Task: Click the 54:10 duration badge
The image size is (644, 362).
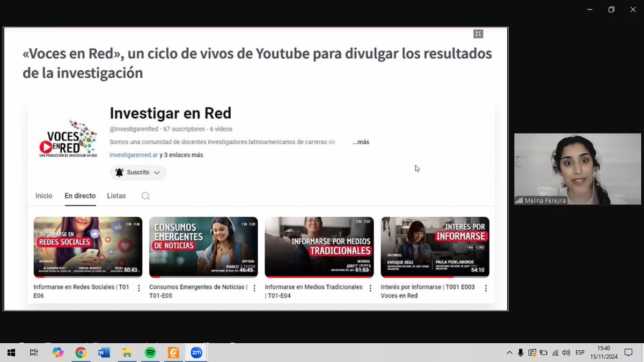Action: (x=478, y=270)
